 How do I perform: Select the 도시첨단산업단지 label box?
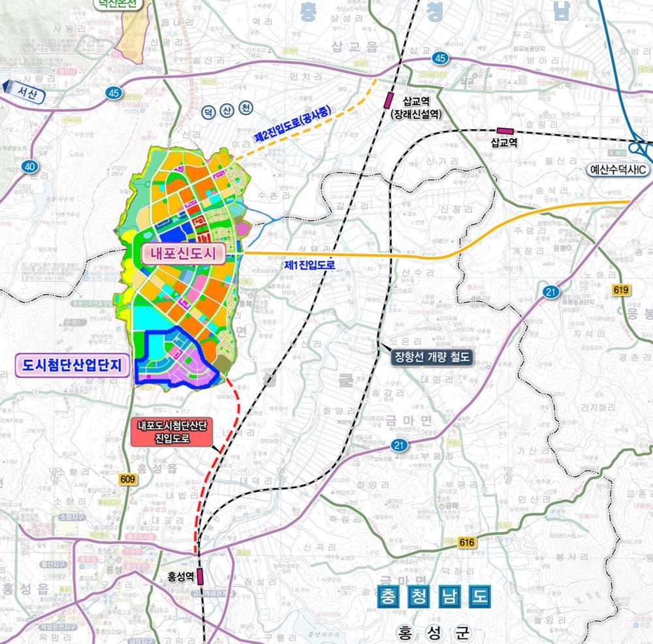coord(72,366)
